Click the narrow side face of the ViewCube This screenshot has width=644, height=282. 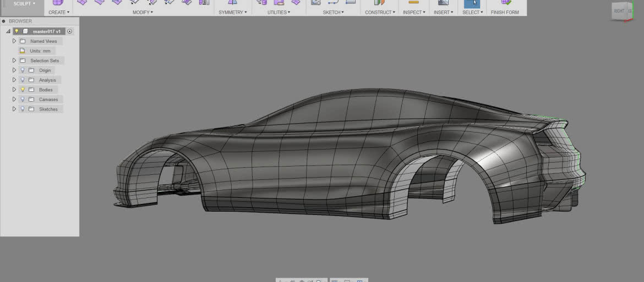pos(630,10)
